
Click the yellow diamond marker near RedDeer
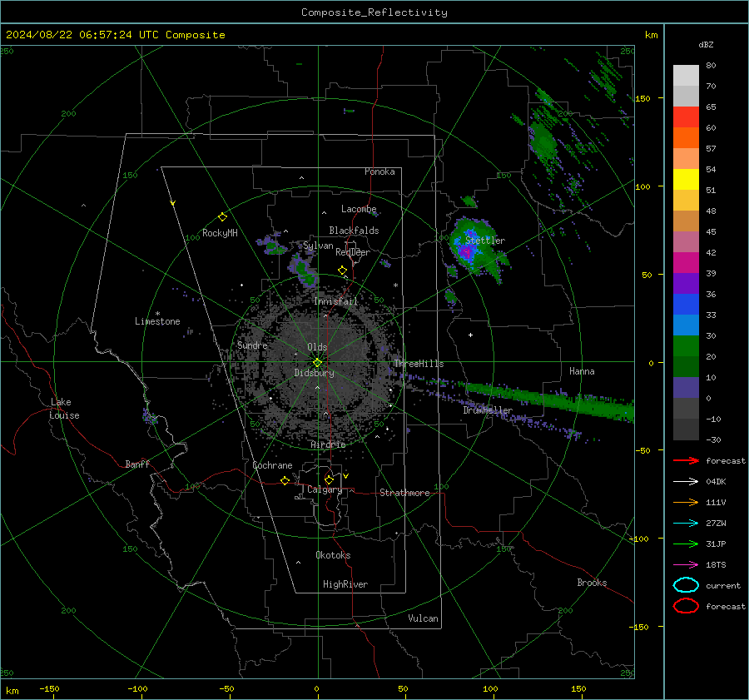342,270
